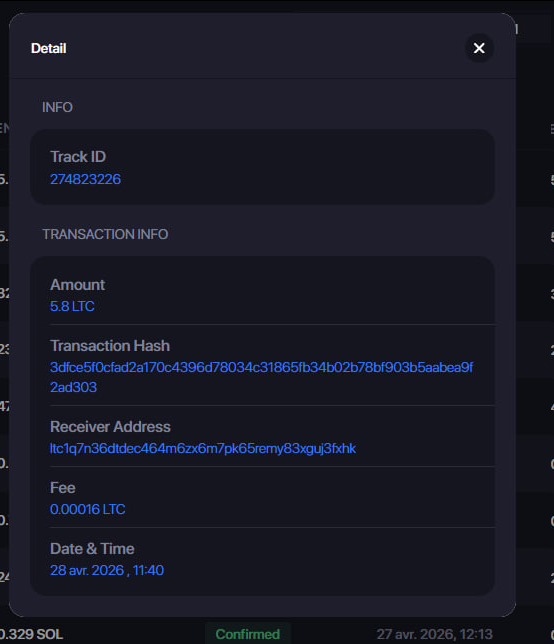Click the date value 28 avr. 2026, 11:40

[x=107, y=570]
